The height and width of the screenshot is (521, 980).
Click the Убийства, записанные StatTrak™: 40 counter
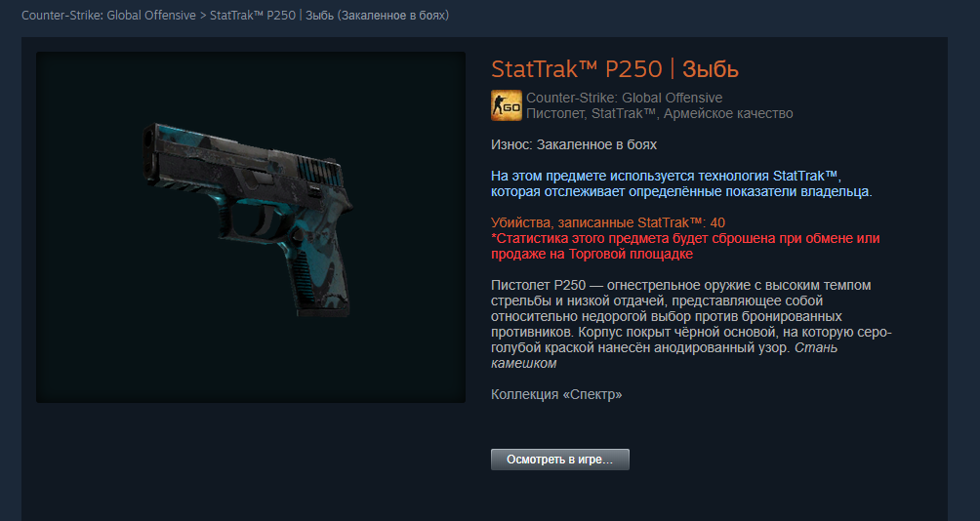point(608,222)
